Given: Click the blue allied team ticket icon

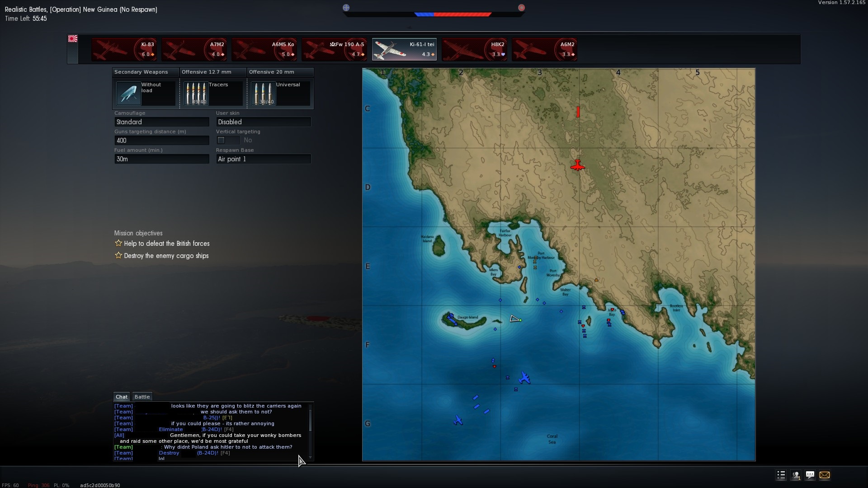Looking at the screenshot, I should click(x=346, y=8).
